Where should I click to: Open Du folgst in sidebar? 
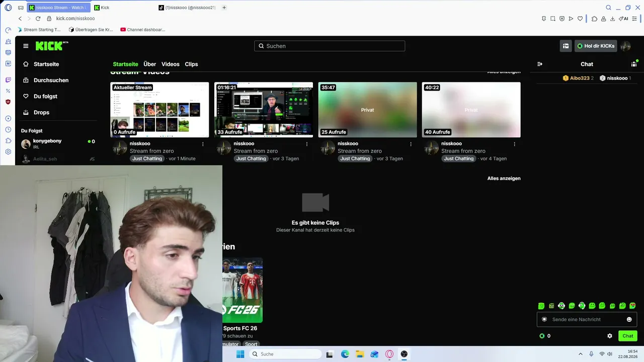click(x=45, y=97)
